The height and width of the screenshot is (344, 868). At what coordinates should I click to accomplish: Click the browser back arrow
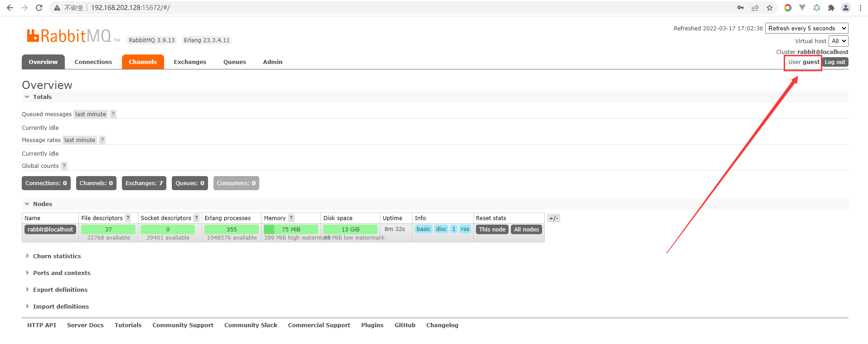pos(10,8)
